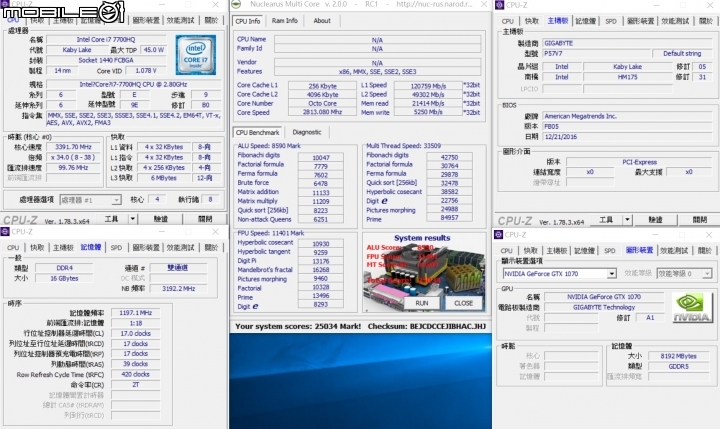Click Your system scores 25034 Mark text
The image size is (720, 429).
click(298, 327)
